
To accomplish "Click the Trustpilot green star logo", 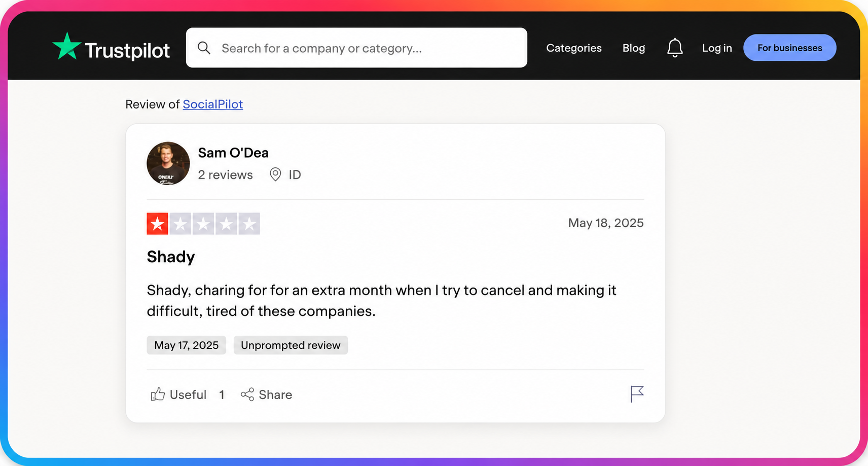I will (x=66, y=46).
